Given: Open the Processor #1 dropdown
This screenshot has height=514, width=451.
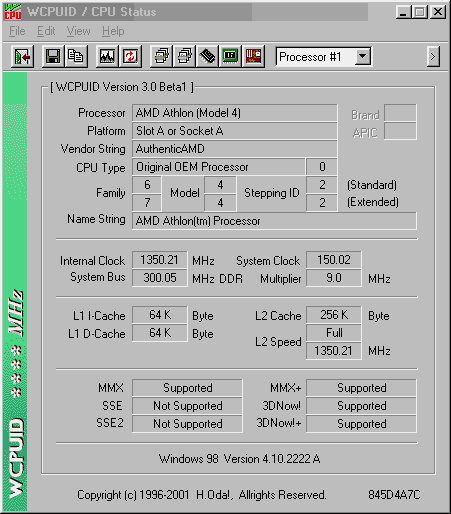Looking at the screenshot, I should (363, 57).
